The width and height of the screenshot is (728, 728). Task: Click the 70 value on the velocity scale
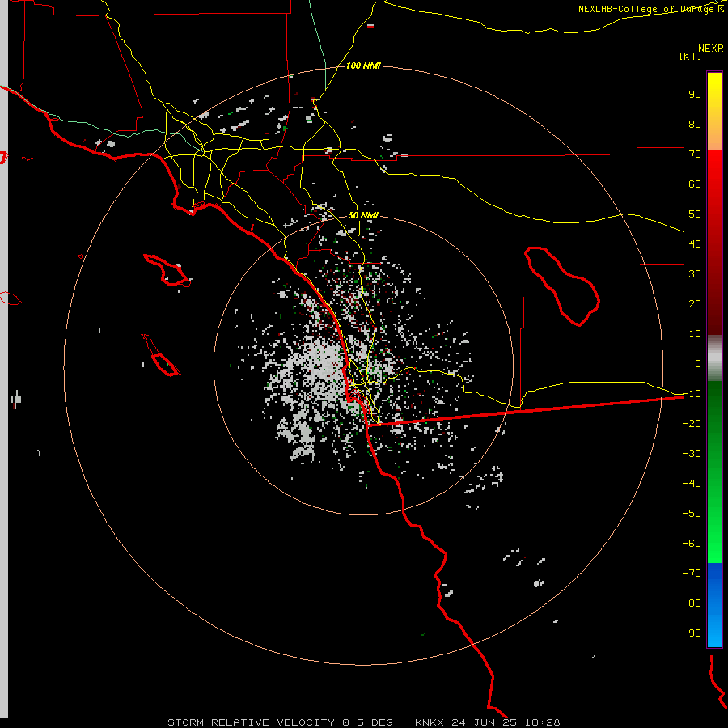pyautogui.click(x=695, y=154)
